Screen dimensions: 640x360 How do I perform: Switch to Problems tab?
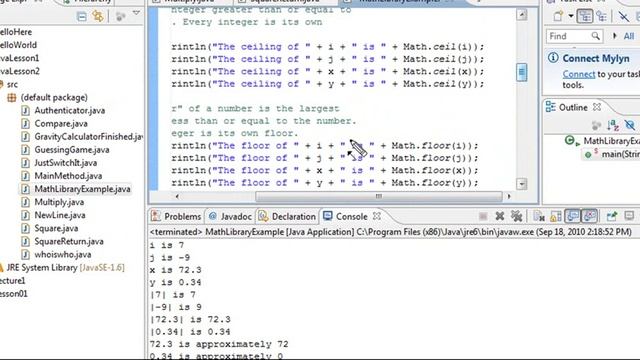(176, 216)
